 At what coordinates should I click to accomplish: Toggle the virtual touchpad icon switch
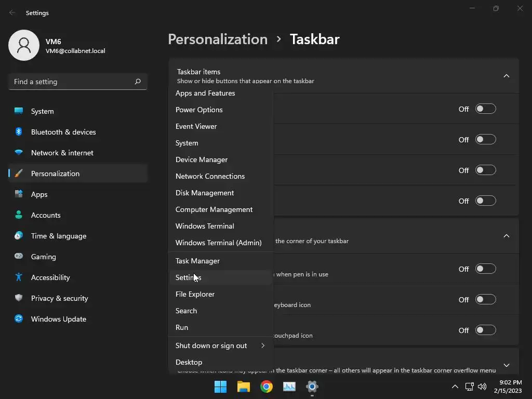(486, 330)
